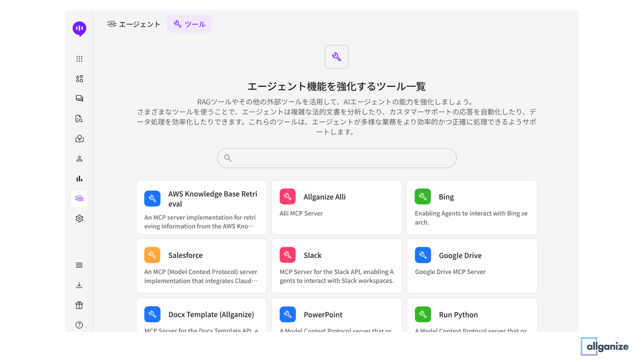Image resolution: width=644 pixels, height=362 pixels.
Task: Click the pink Allganize Alli tool icon
Action: (288, 197)
